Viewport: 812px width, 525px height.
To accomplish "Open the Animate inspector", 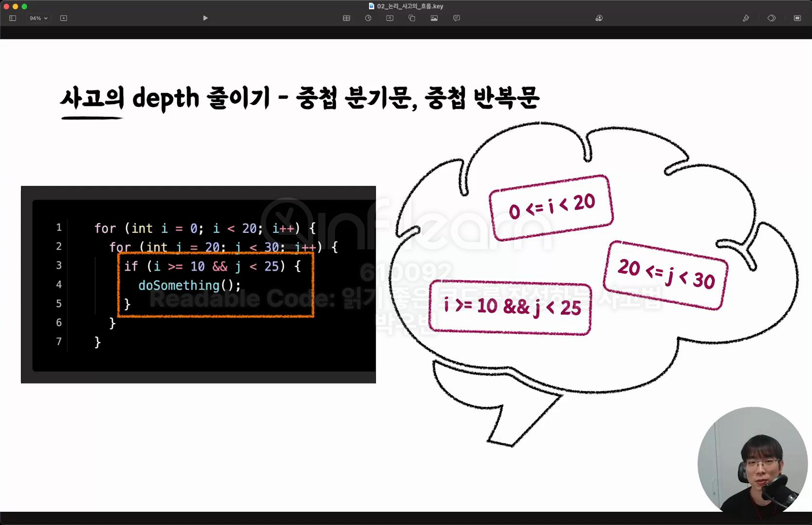I will click(772, 18).
